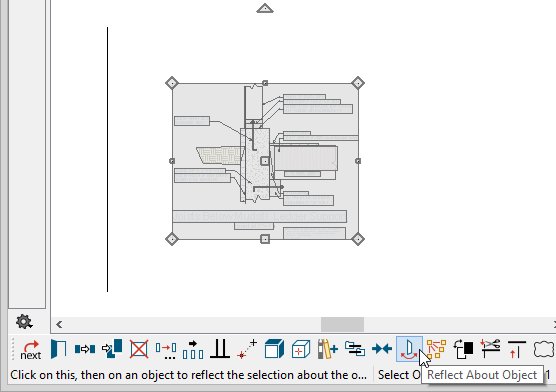Choose the Copy and Paste in Place icon
The height and width of the screenshot is (392, 556).
click(x=112, y=348)
